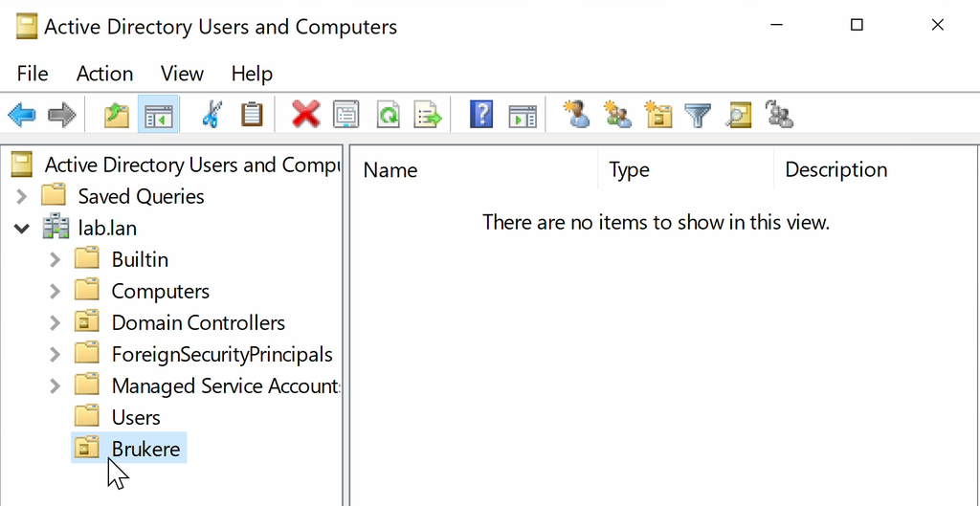This screenshot has height=506, width=980.
Task: Select the Computers folder
Action: (x=160, y=291)
